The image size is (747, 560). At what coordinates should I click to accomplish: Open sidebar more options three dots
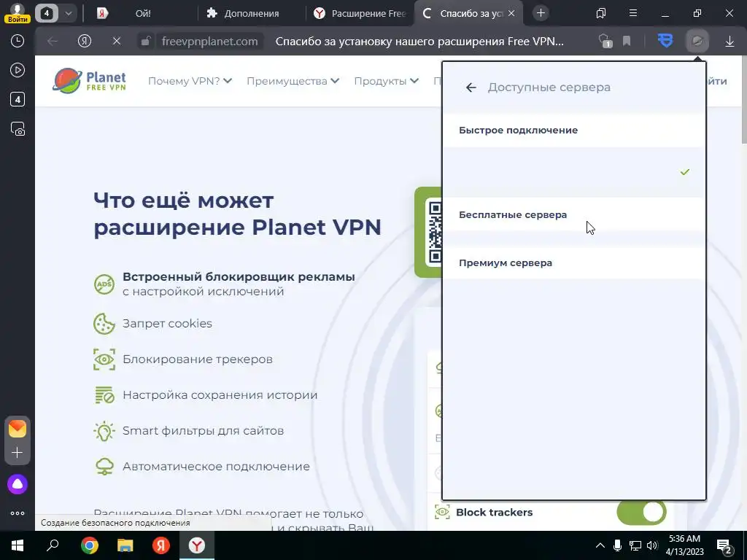[18, 513]
